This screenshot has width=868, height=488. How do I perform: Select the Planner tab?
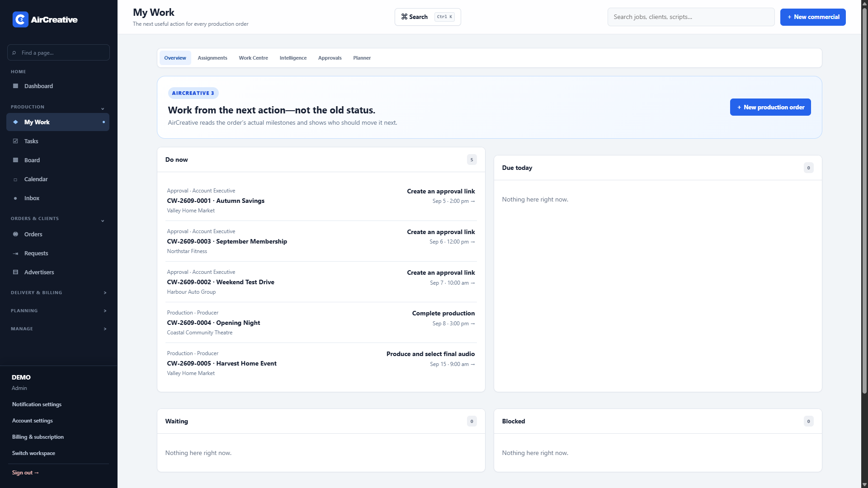pos(362,58)
